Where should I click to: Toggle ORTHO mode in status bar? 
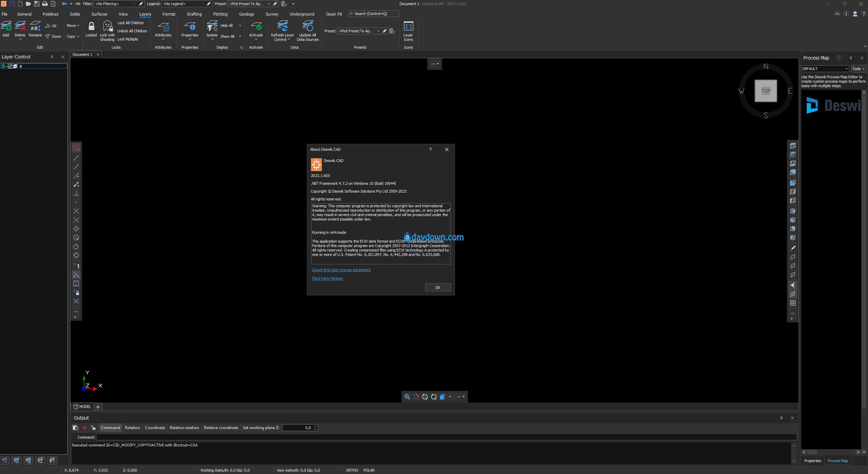[x=352, y=470]
